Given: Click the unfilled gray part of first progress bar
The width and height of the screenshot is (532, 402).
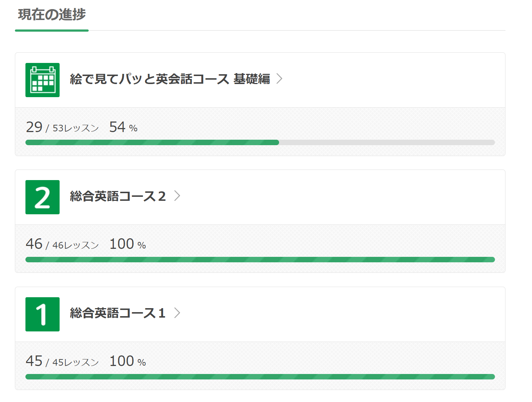Looking at the screenshot, I should coord(387,143).
